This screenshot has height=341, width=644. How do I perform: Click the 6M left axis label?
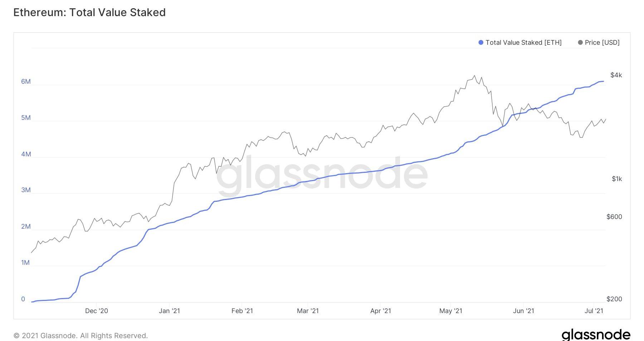26,82
